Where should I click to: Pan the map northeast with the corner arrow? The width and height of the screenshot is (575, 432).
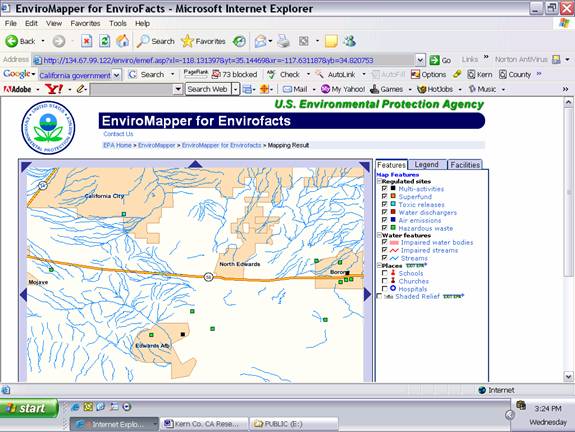coord(365,166)
